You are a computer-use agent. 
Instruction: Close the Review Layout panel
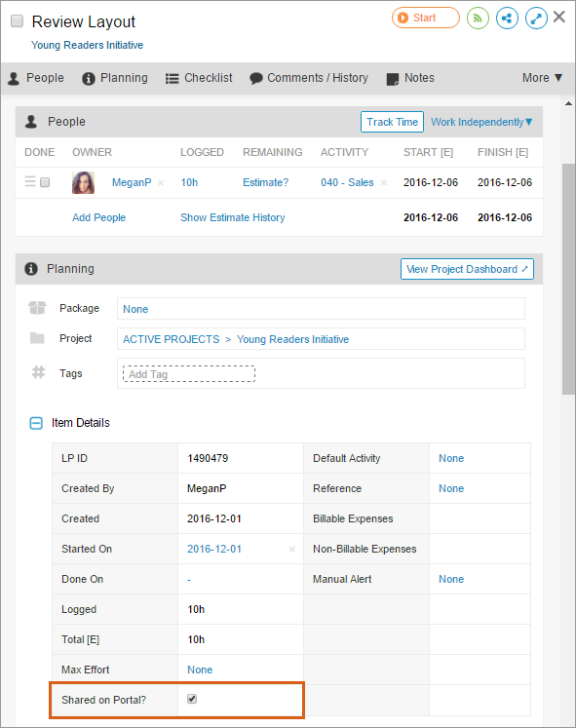click(559, 17)
